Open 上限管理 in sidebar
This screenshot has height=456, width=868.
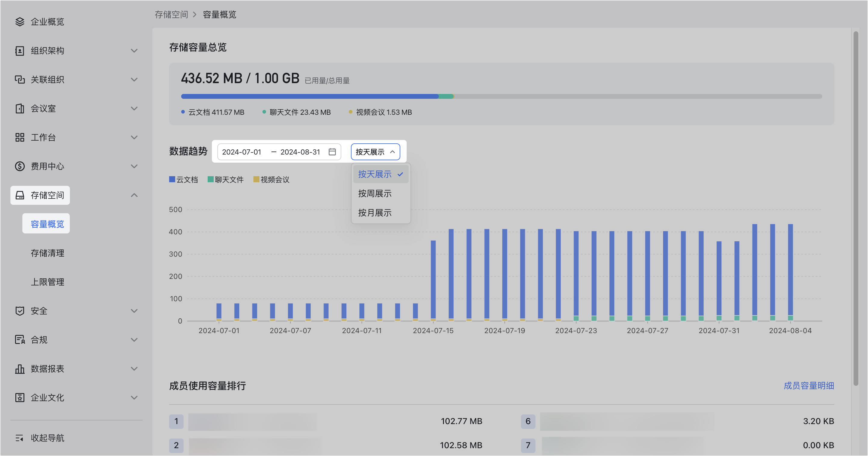(x=48, y=282)
